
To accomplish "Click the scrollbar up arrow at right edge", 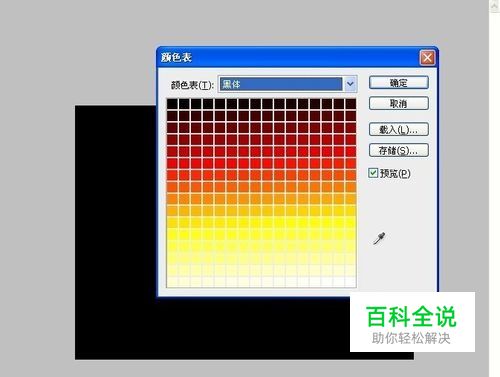I will [494, 6].
